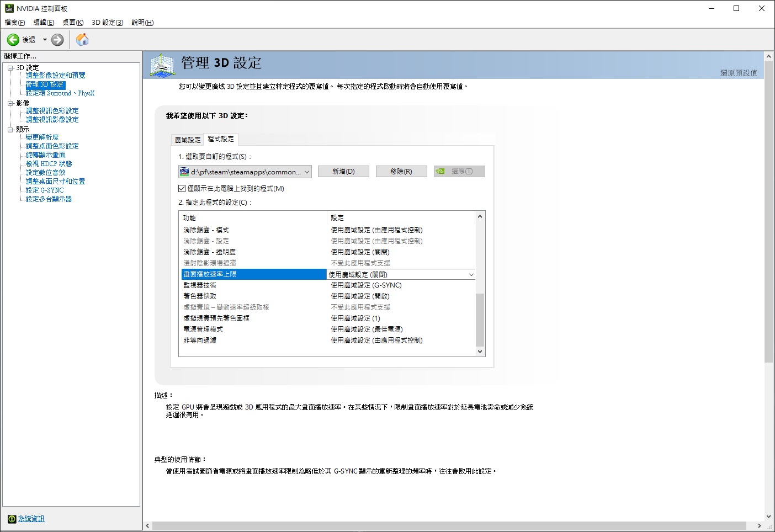Viewport: 775px width, 532px height.
Task: Toggle 僅顯示在此電腦上找到的程式 checkbox
Action: [182, 188]
